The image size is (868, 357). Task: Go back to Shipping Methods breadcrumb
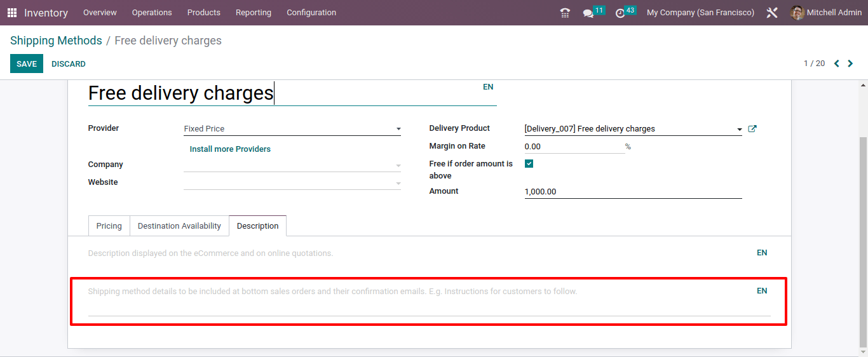point(56,41)
